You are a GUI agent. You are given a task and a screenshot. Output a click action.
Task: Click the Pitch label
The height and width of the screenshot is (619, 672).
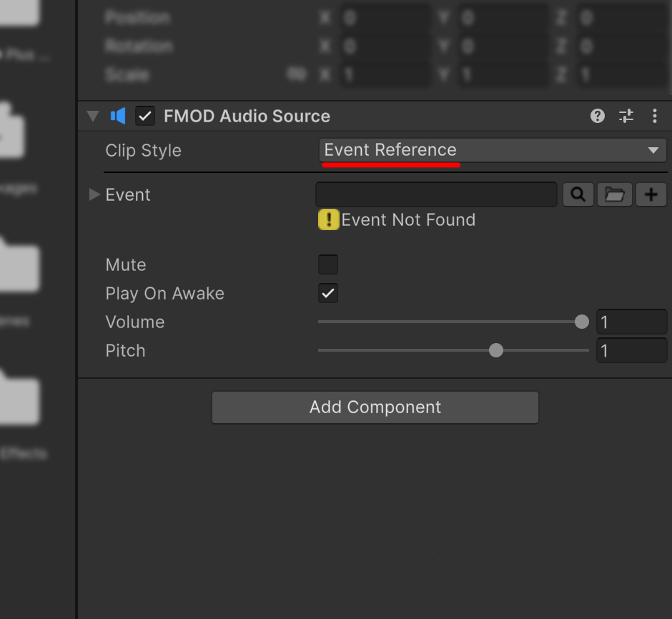pos(126,351)
